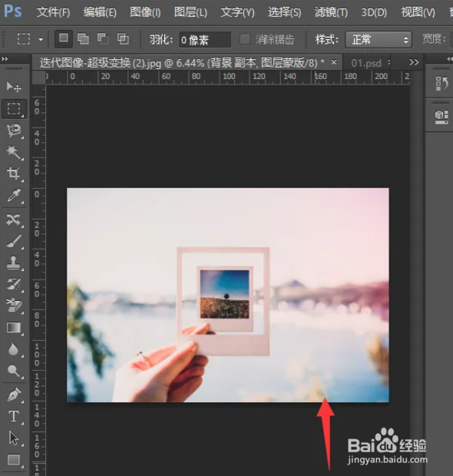Image resolution: width=453 pixels, height=476 pixels.
Task: Select the Eyedropper tool
Action: (14, 195)
